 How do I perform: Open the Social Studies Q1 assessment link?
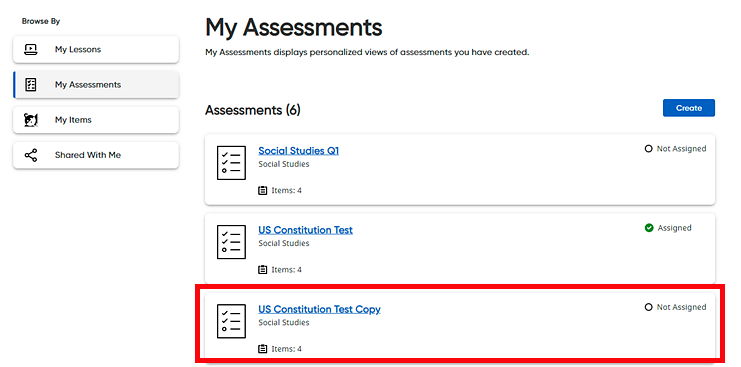[299, 151]
